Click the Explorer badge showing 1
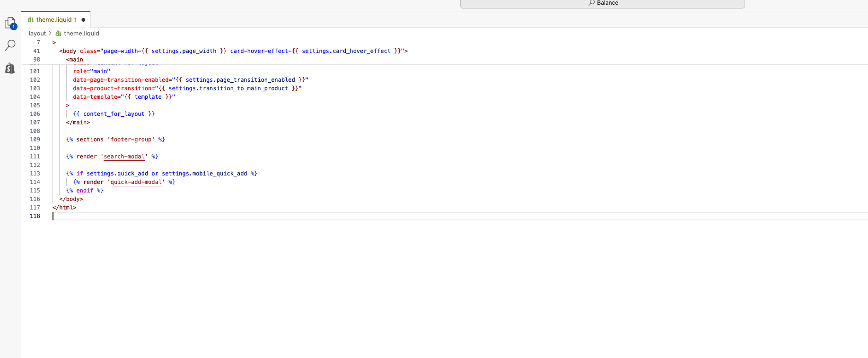The image size is (868, 358). click(x=14, y=27)
